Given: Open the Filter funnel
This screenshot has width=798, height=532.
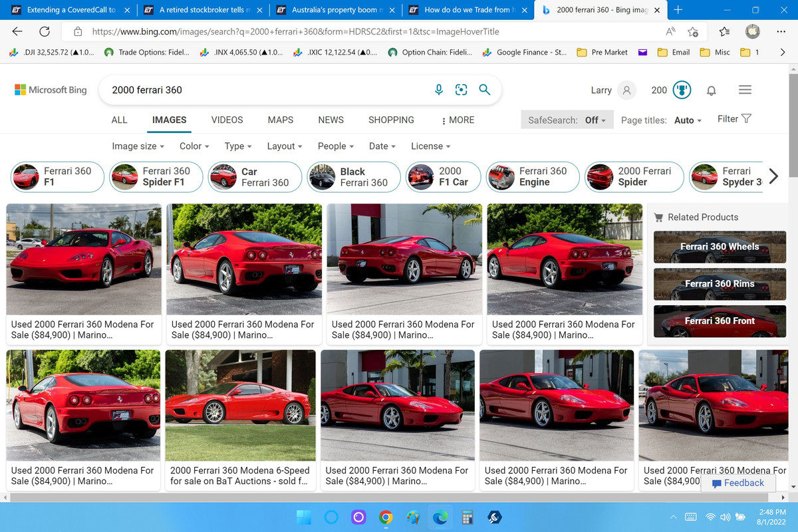Looking at the screenshot, I should click(x=734, y=119).
